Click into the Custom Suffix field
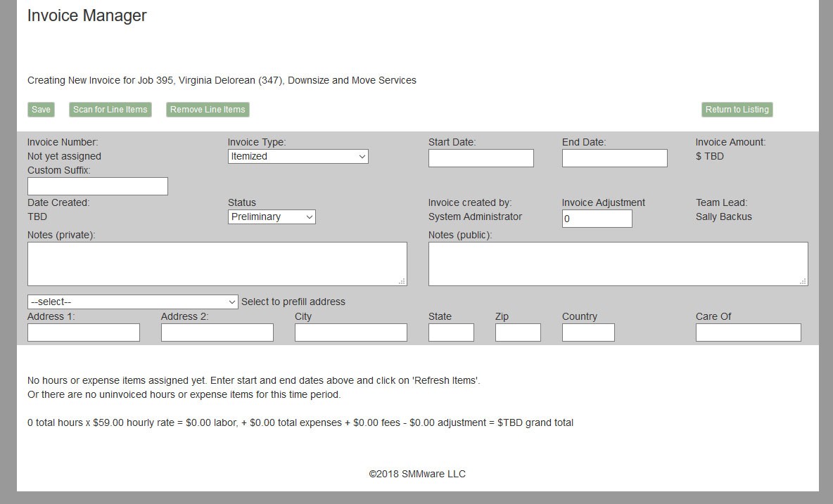The image size is (833, 504). [x=98, y=186]
